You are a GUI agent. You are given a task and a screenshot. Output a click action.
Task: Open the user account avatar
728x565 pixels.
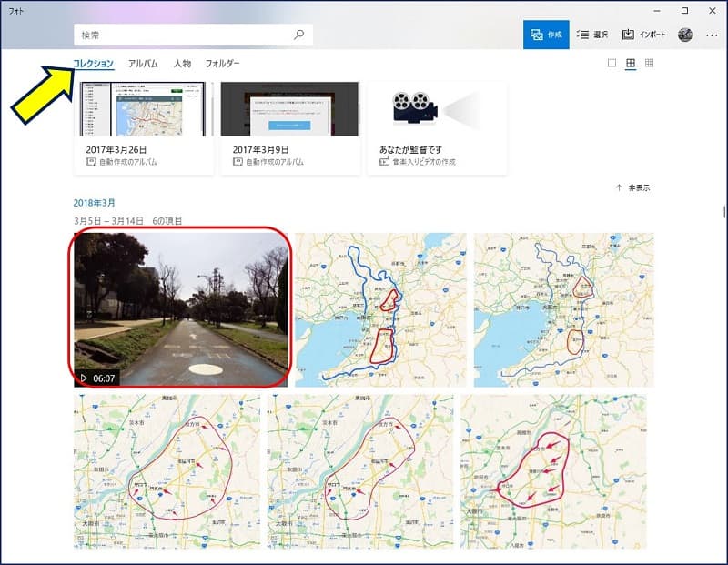pyautogui.click(x=685, y=35)
